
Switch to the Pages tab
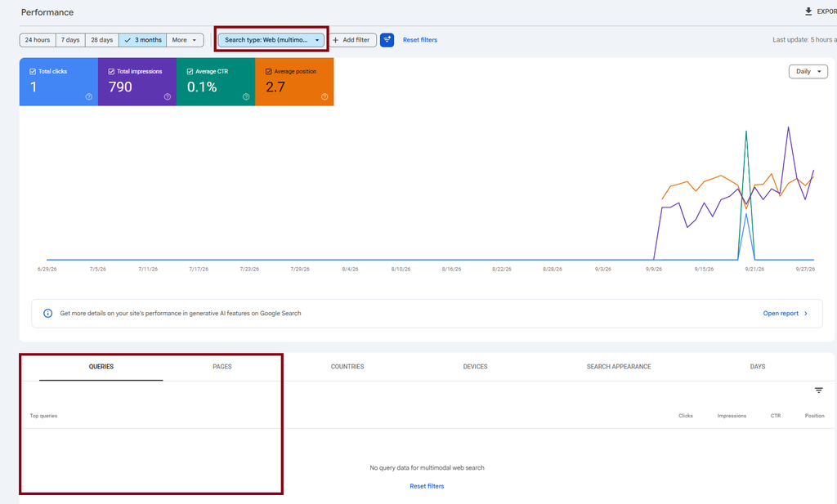click(222, 367)
